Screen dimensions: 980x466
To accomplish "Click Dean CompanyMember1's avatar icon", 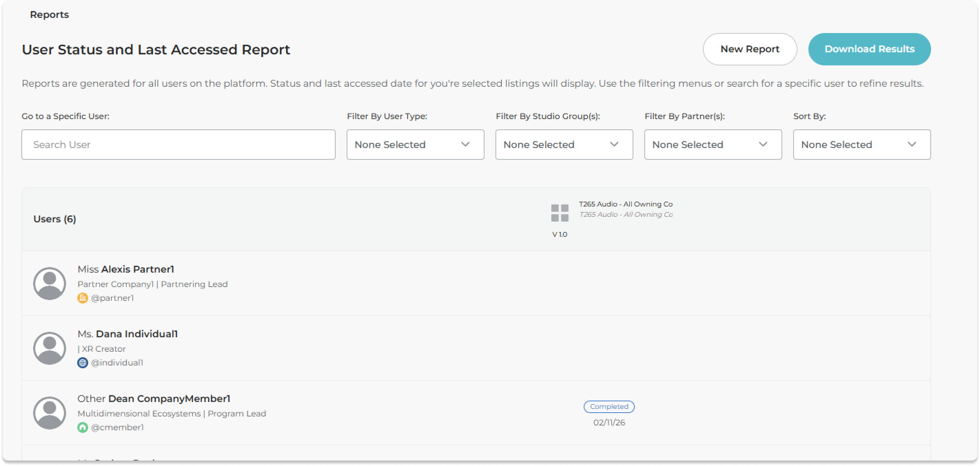I will (x=50, y=412).
